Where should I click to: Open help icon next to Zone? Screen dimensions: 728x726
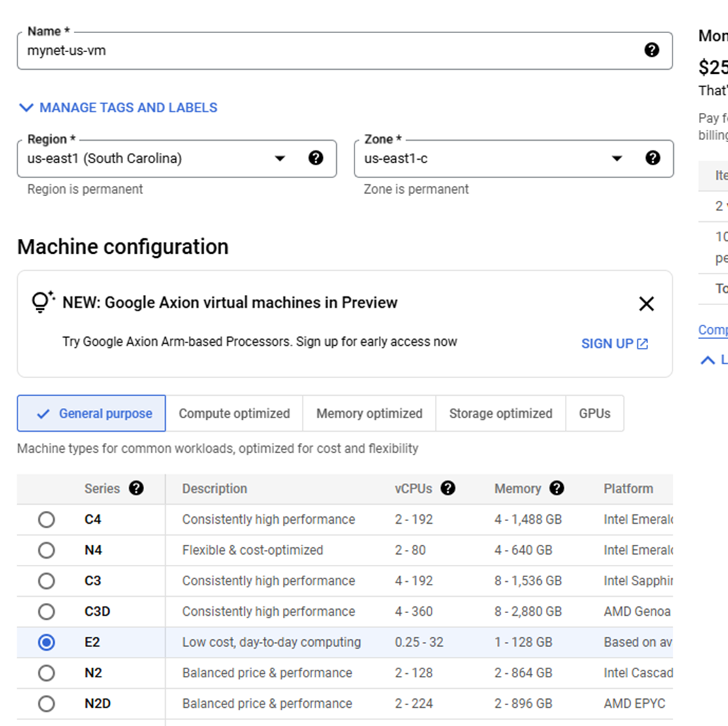[652, 158]
